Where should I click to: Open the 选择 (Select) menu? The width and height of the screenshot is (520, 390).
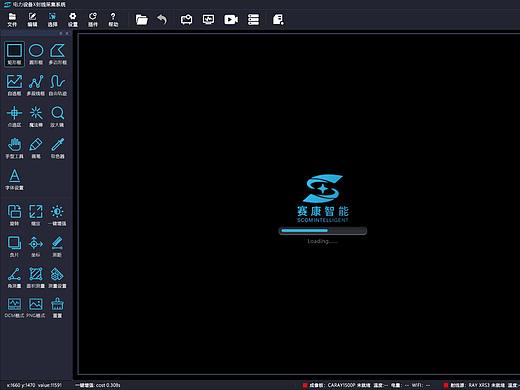coord(52,20)
